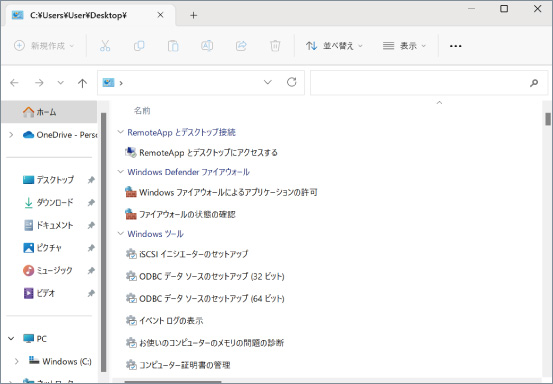Select ODBC データ ソースのセットアップ (64 ビット)
This screenshot has width=553, height=384.
pos(212,298)
